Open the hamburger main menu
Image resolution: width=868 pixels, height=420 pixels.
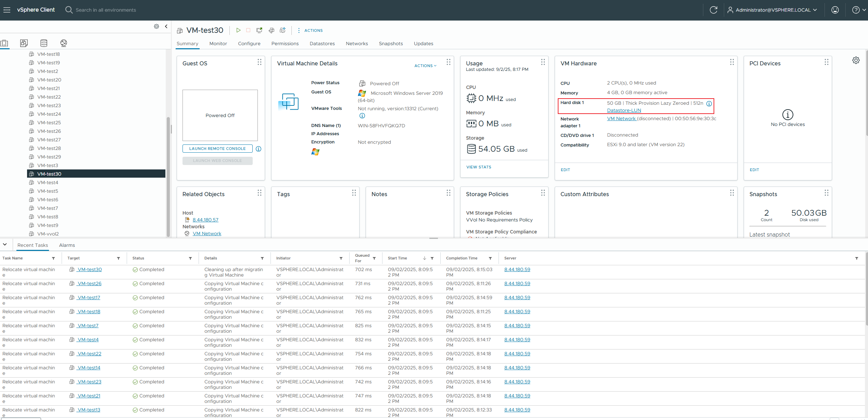point(7,10)
